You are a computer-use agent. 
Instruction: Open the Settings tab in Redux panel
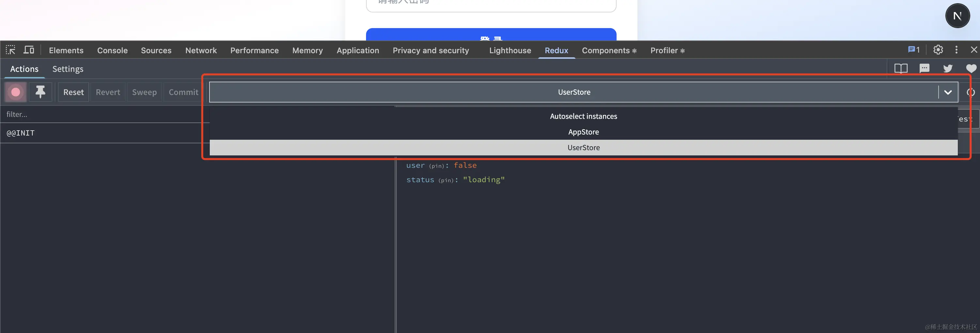(x=68, y=69)
